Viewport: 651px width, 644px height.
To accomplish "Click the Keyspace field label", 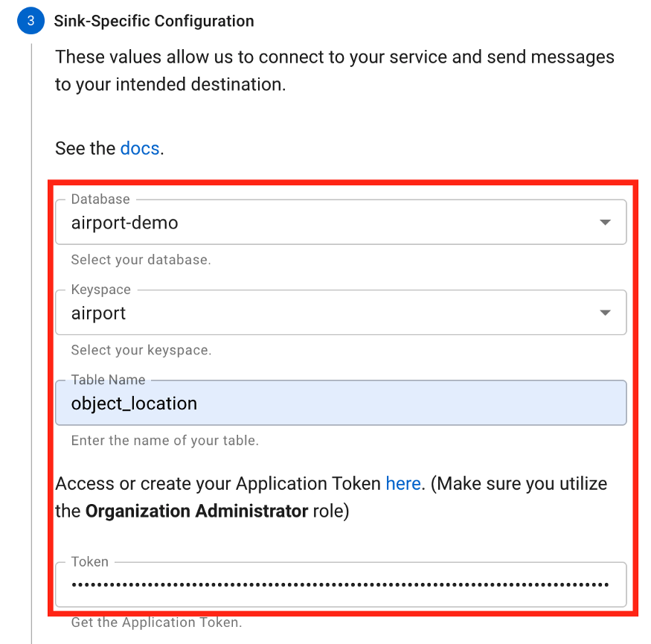I will pyautogui.click(x=100, y=290).
